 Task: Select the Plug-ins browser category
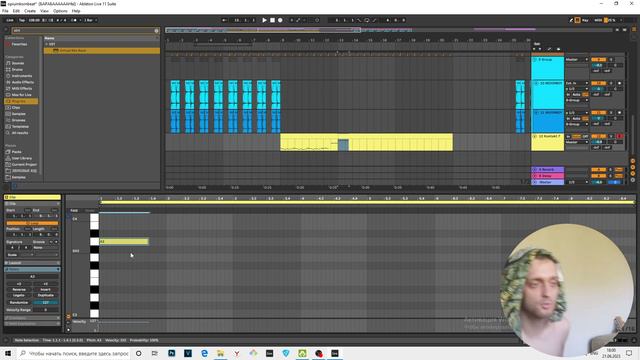[x=21, y=101]
